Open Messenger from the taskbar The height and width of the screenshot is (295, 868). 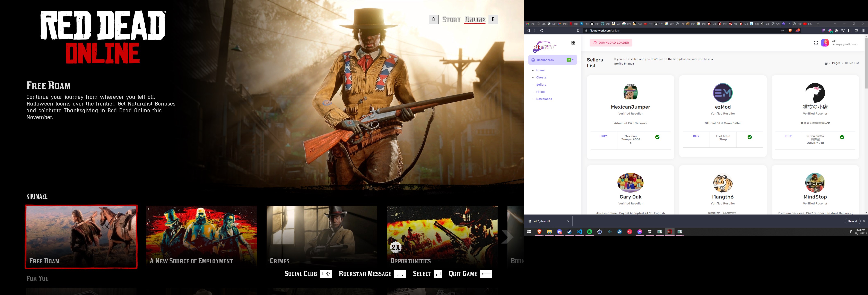[640, 232]
